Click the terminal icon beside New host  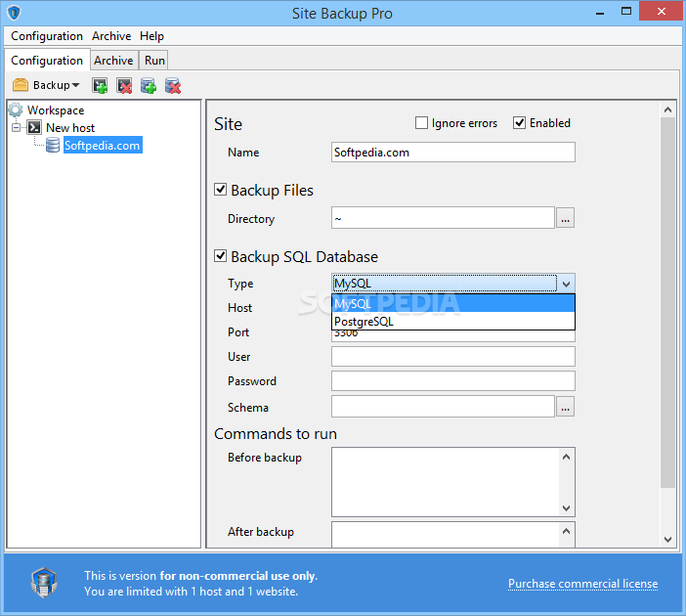click(x=34, y=127)
